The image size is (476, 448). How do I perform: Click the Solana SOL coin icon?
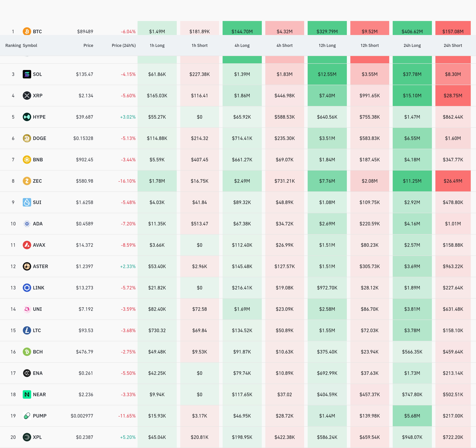(27, 74)
